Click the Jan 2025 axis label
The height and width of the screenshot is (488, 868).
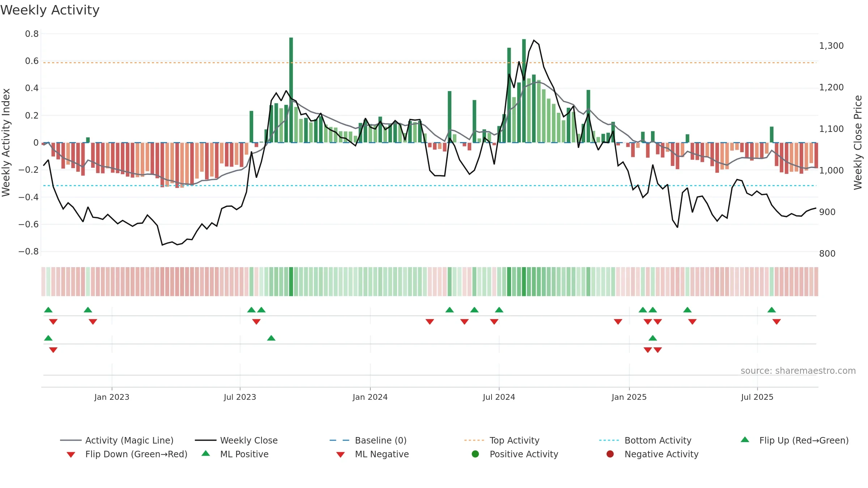click(629, 397)
